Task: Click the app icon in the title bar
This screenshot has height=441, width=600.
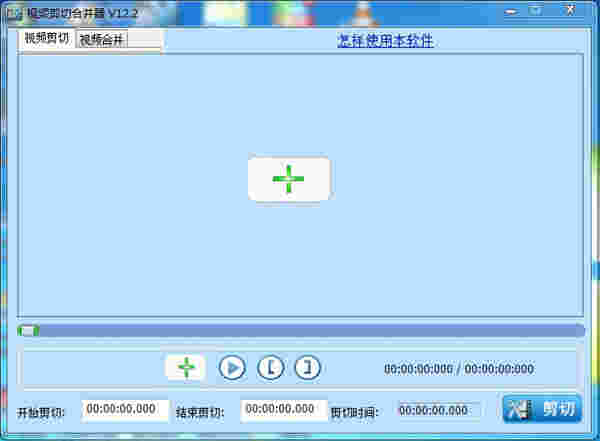Action: click(15, 14)
